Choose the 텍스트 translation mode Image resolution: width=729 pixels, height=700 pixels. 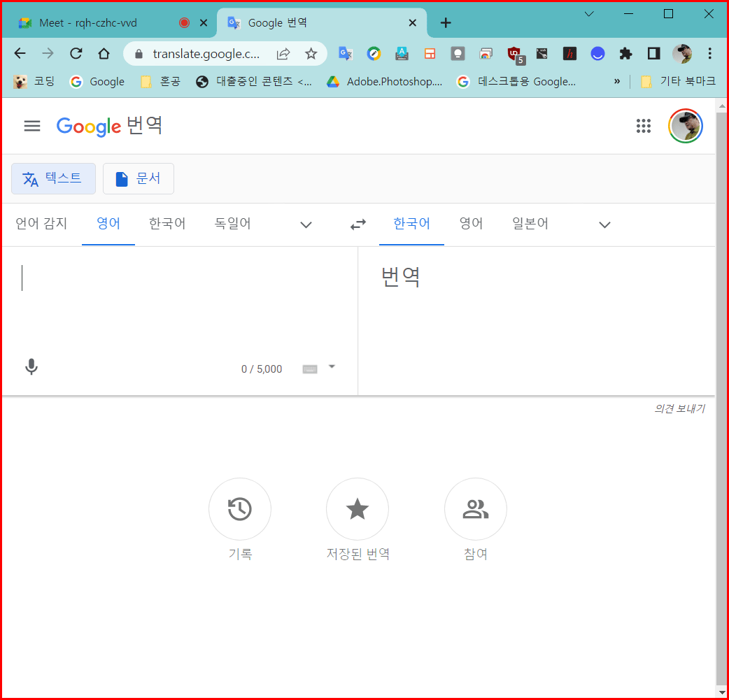[53, 178]
